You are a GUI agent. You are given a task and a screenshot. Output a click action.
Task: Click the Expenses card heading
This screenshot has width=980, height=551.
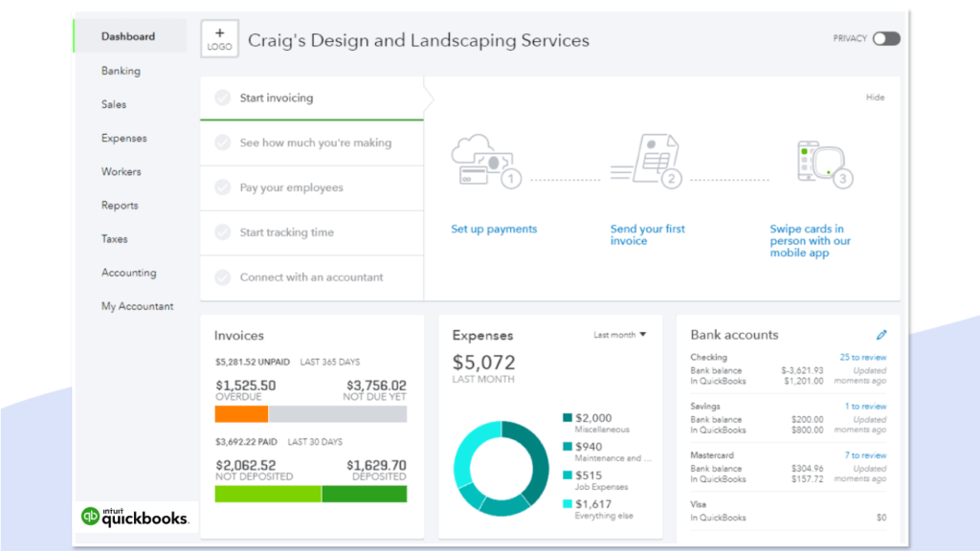click(x=482, y=336)
